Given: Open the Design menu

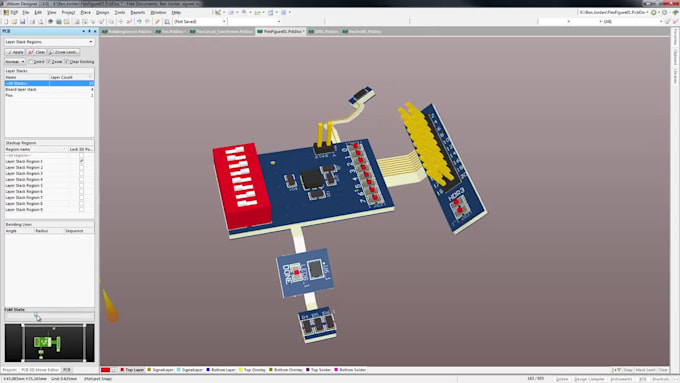Looking at the screenshot, I should (102, 13).
